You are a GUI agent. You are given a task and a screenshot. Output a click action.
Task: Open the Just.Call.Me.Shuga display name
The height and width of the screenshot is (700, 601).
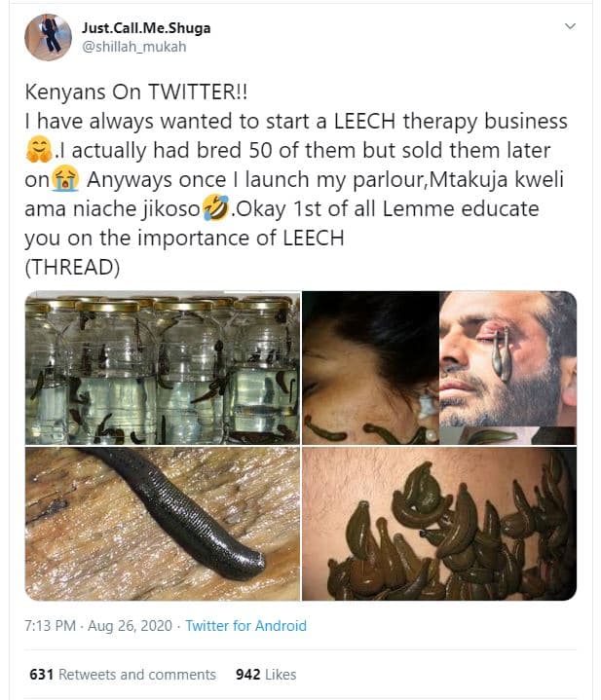coord(145,28)
